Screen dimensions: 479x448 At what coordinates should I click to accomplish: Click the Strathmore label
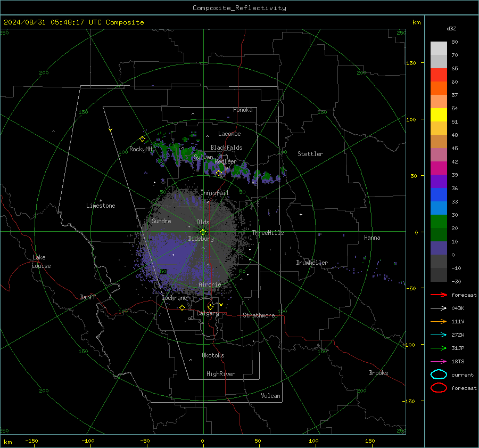click(259, 315)
